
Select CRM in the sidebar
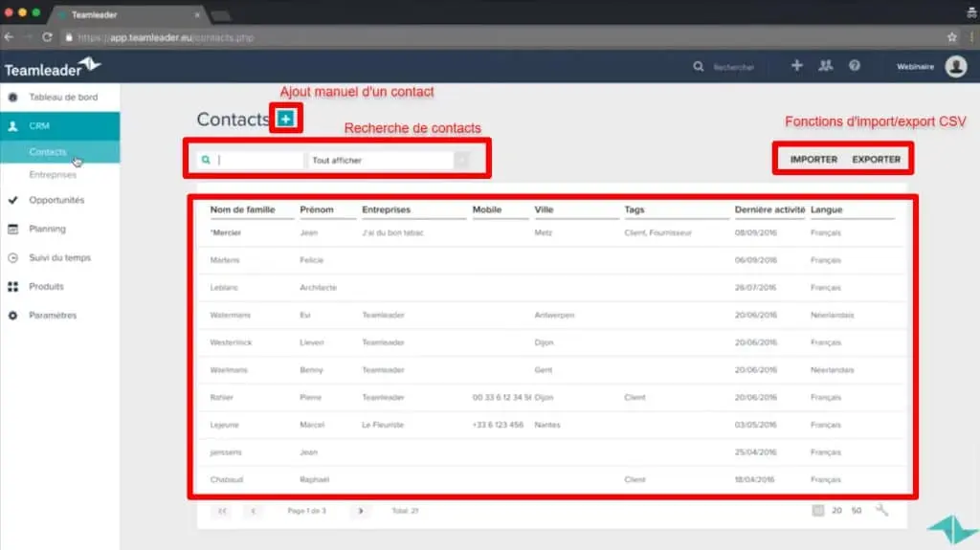(60, 125)
